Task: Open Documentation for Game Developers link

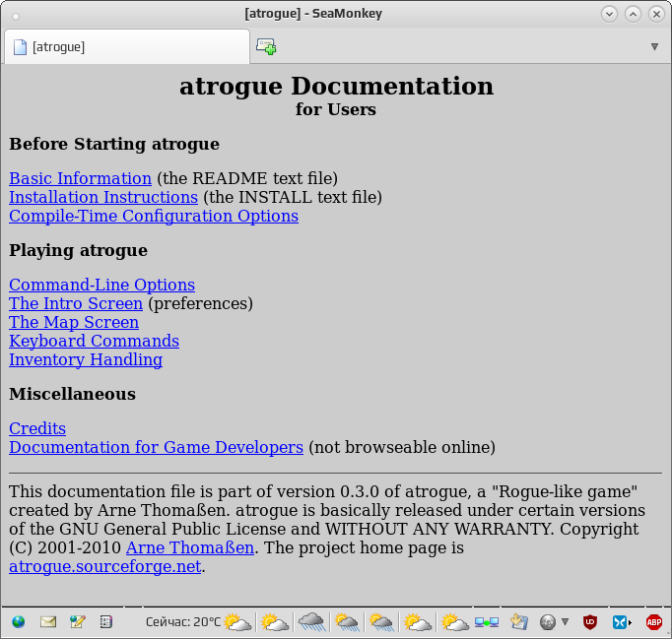Action: [x=156, y=447]
